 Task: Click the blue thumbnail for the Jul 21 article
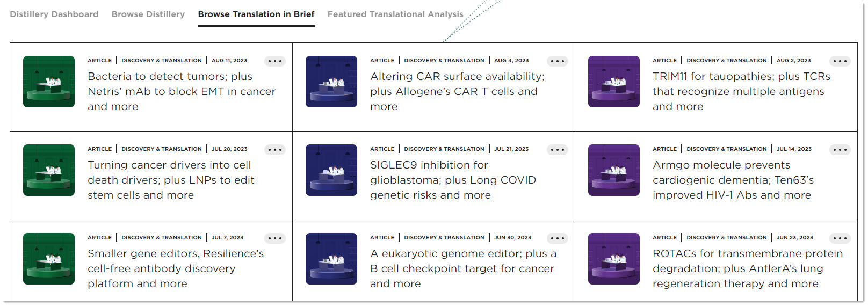tap(331, 170)
